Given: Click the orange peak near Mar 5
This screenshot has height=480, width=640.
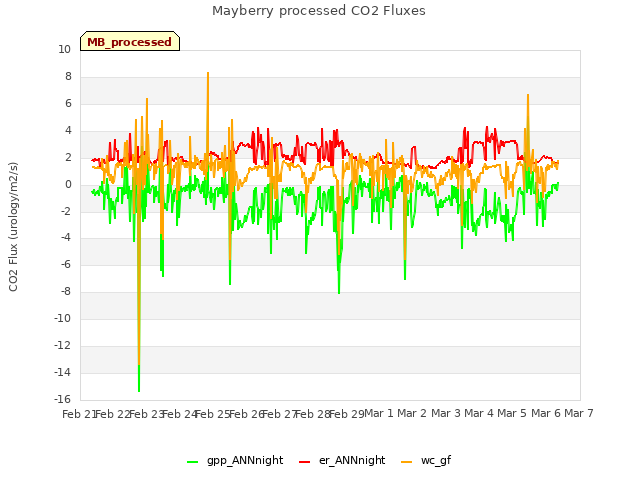Looking at the screenshot, I should click(528, 96).
